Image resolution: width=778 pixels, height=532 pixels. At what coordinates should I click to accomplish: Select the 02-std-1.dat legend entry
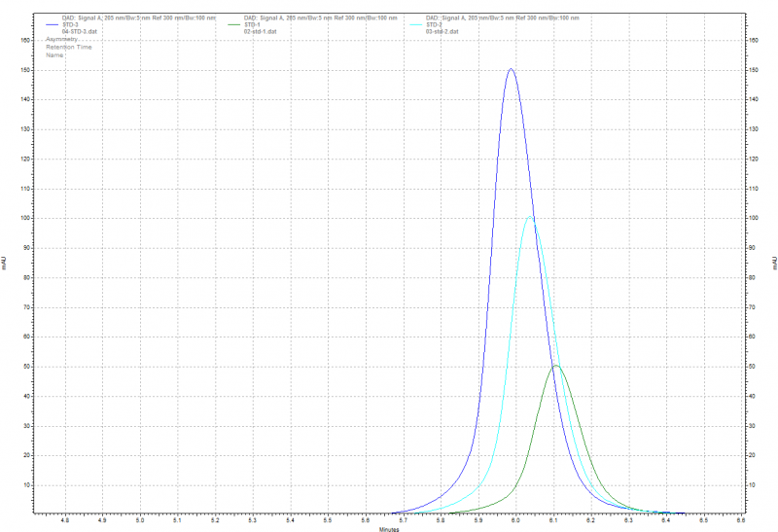(262, 31)
